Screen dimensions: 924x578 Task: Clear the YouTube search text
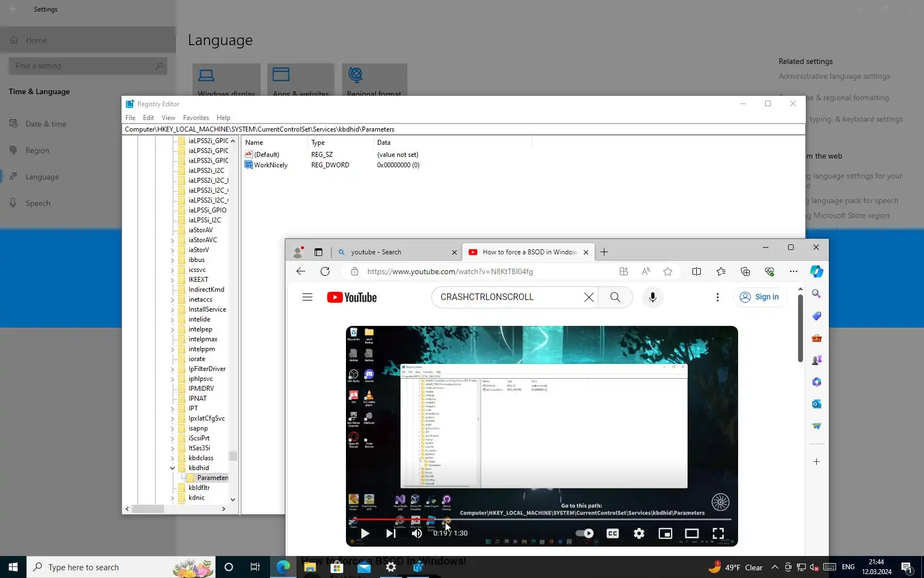click(x=588, y=297)
